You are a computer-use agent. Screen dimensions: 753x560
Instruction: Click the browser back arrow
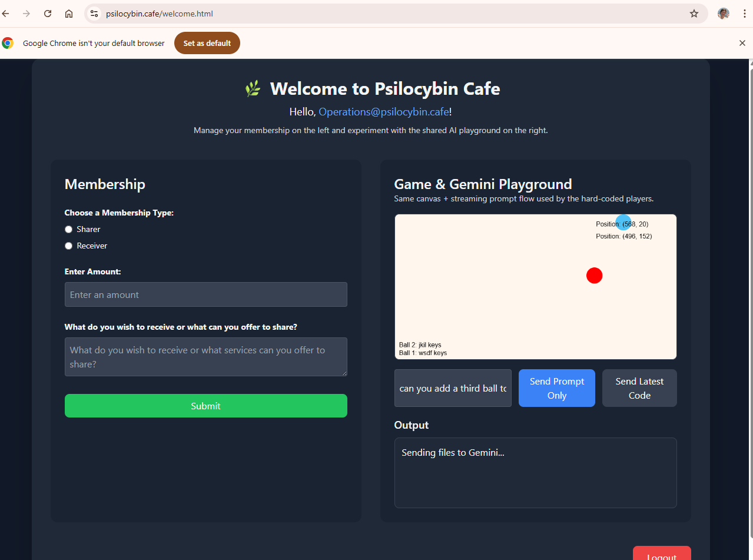[x=6, y=14]
